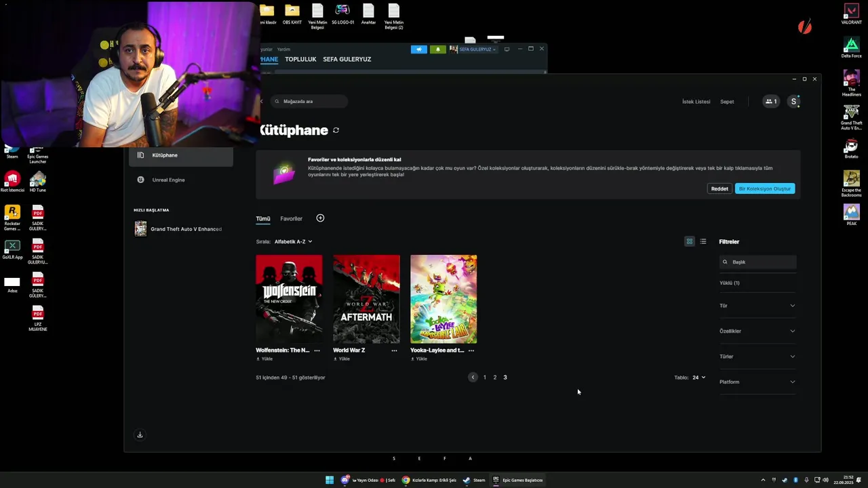Click Steam big picture monitor icon

click(x=507, y=49)
